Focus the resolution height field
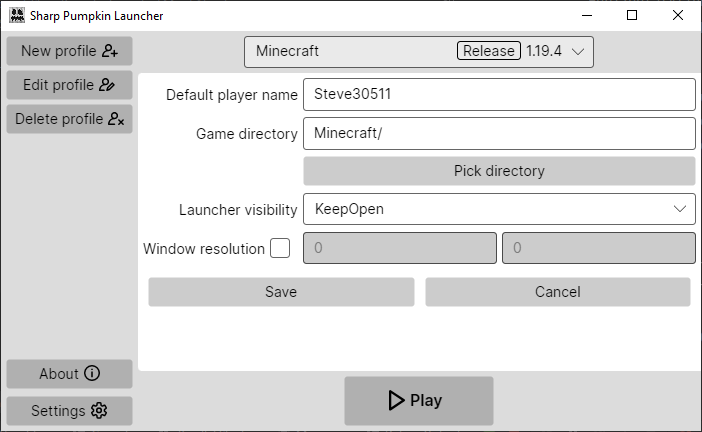The height and width of the screenshot is (432, 702). tap(599, 248)
